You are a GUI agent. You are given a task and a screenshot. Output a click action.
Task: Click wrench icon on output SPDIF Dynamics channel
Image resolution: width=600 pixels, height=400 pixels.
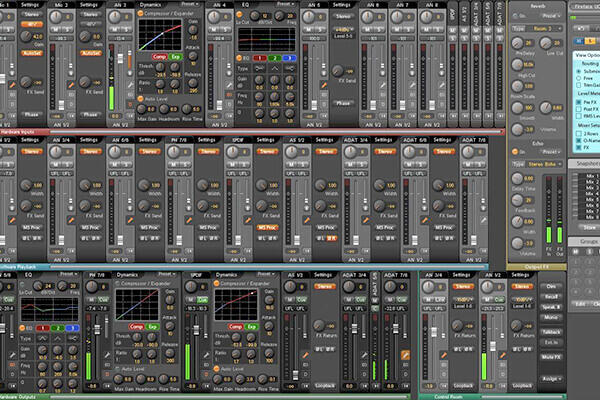pos(206,355)
